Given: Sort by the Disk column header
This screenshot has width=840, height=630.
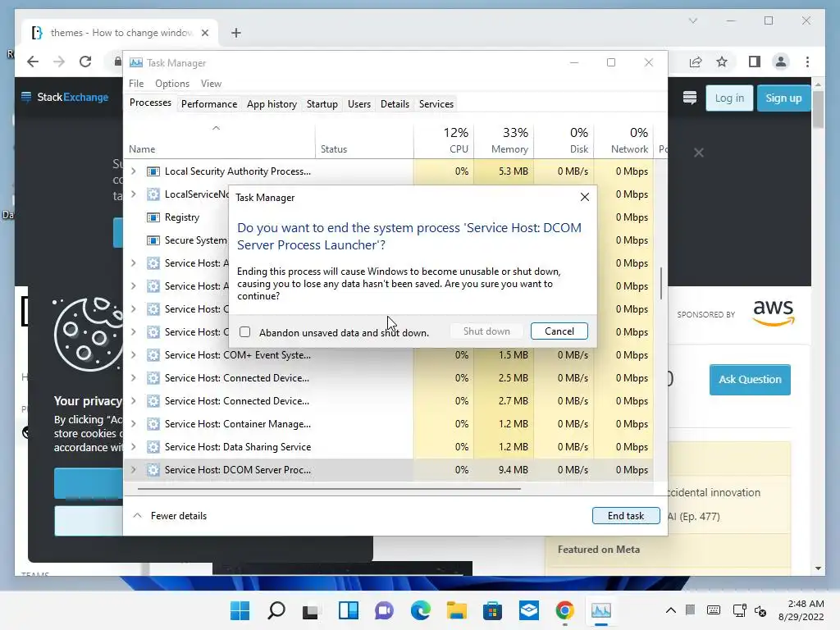Looking at the screenshot, I should click(564, 140).
